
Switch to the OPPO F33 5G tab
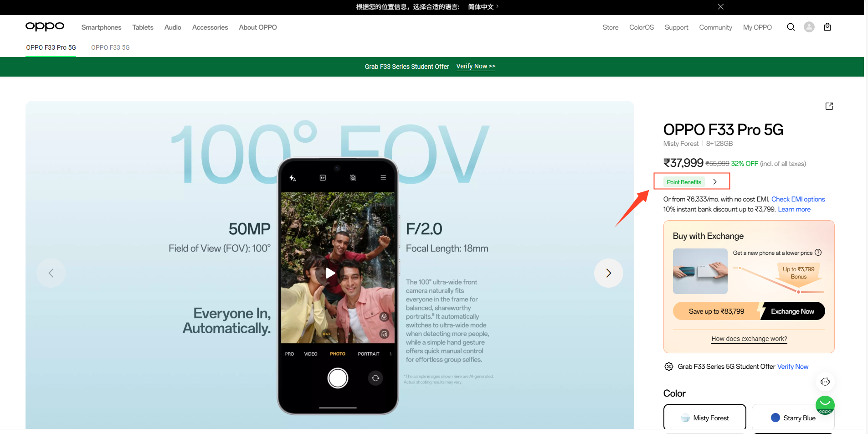pyautogui.click(x=110, y=47)
